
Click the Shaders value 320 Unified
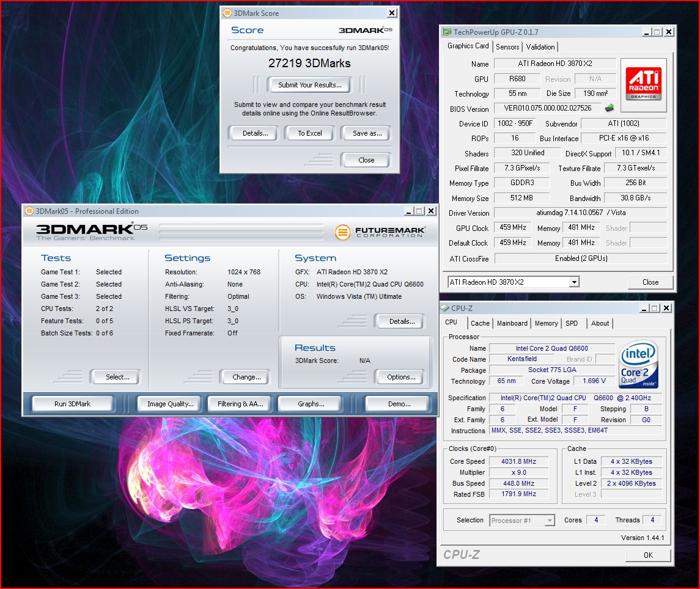point(527,153)
